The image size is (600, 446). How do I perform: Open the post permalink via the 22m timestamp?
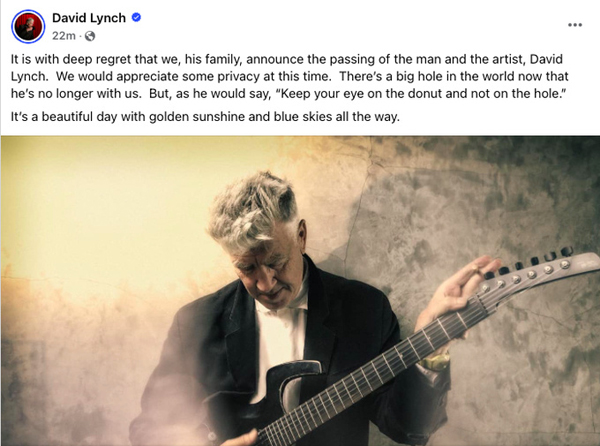click(64, 36)
